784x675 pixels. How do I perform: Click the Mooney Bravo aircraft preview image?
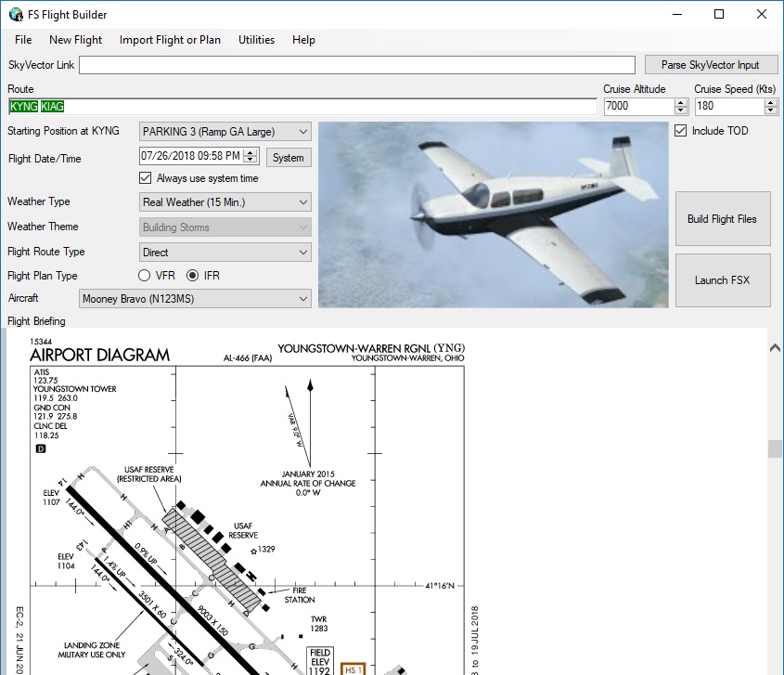493,214
